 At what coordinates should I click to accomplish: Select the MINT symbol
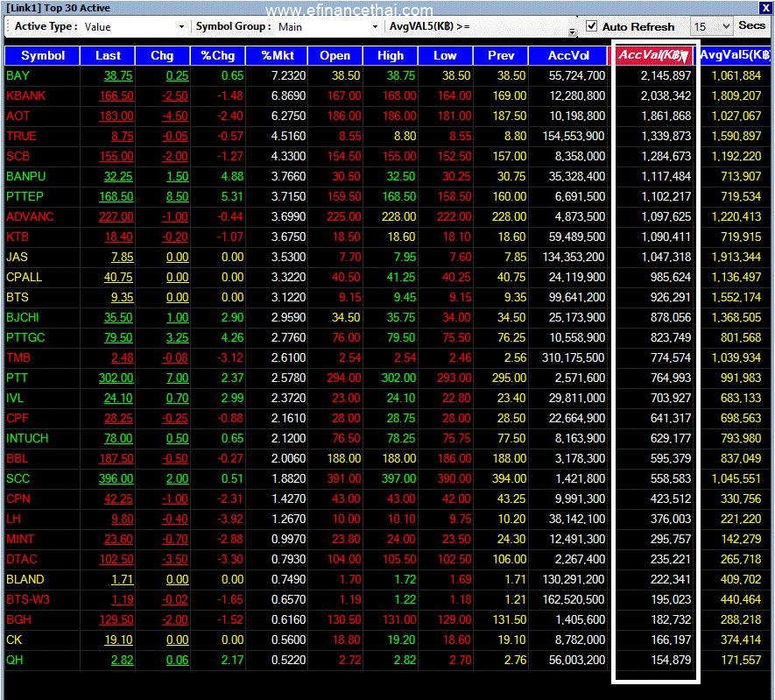[x=20, y=540]
